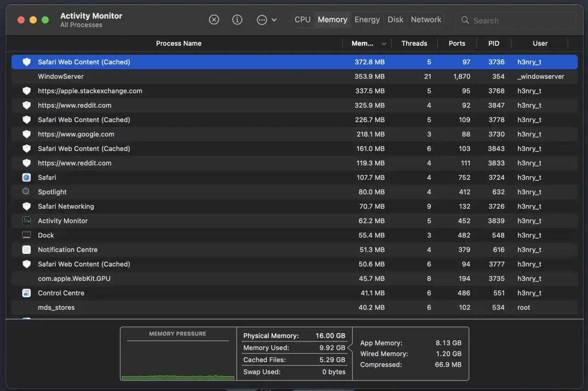Toggle the sort arrow in the Memory column header
Viewport: 588px width, 391px height.
pos(384,44)
